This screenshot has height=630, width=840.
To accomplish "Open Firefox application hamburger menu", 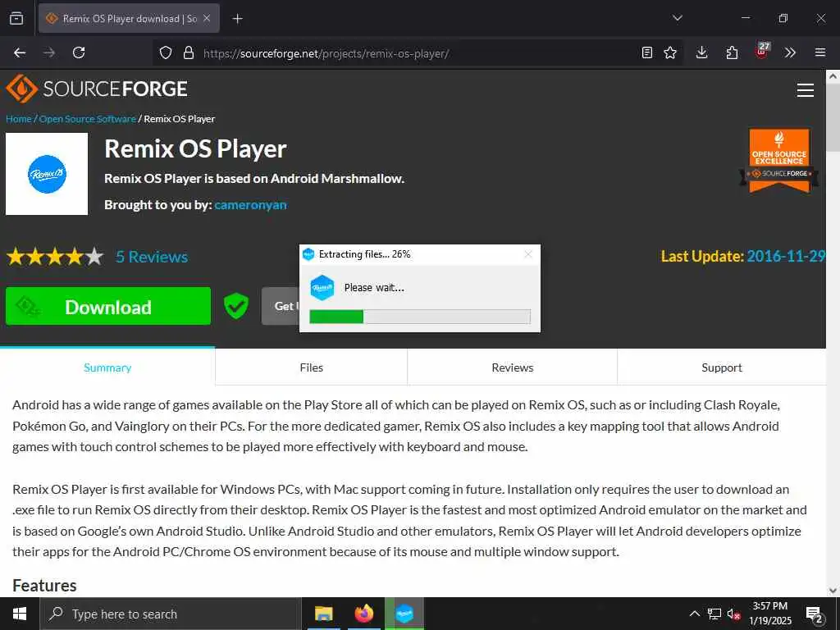I will click(820, 52).
